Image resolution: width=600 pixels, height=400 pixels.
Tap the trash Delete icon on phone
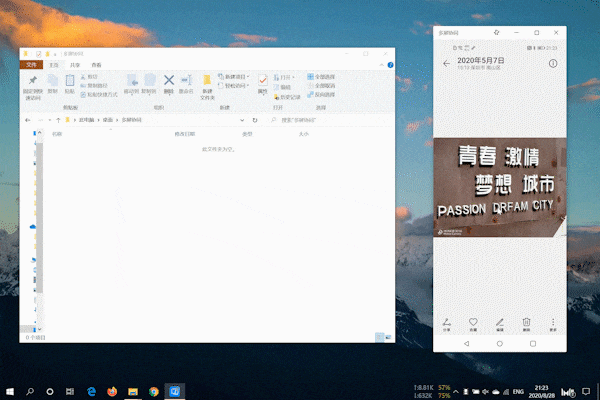(526, 324)
